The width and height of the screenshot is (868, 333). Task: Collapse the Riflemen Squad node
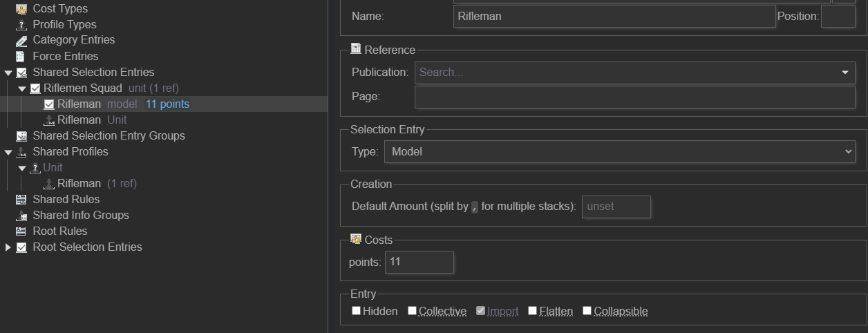pyautogui.click(x=22, y=88)
